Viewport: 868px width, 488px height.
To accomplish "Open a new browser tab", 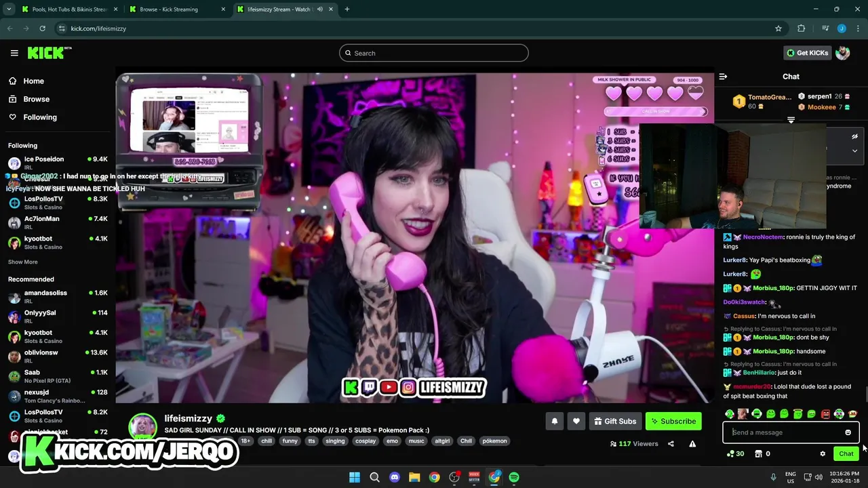I will pos(347,9).
